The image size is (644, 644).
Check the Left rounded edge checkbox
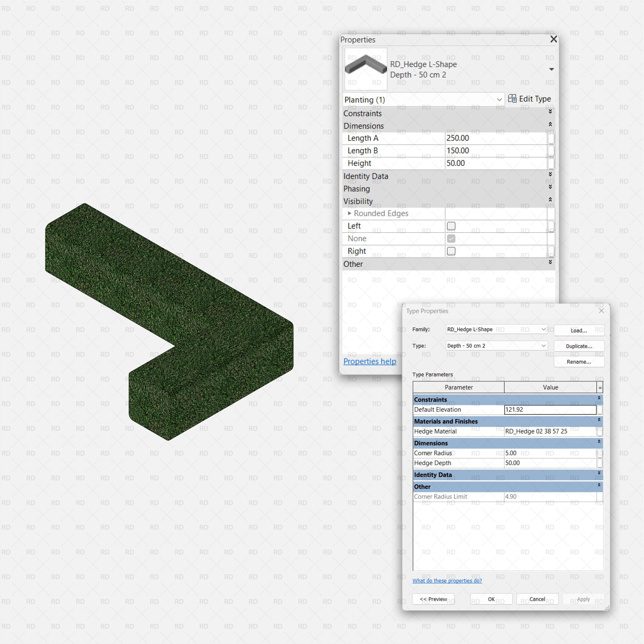click(x=451, y=226)
